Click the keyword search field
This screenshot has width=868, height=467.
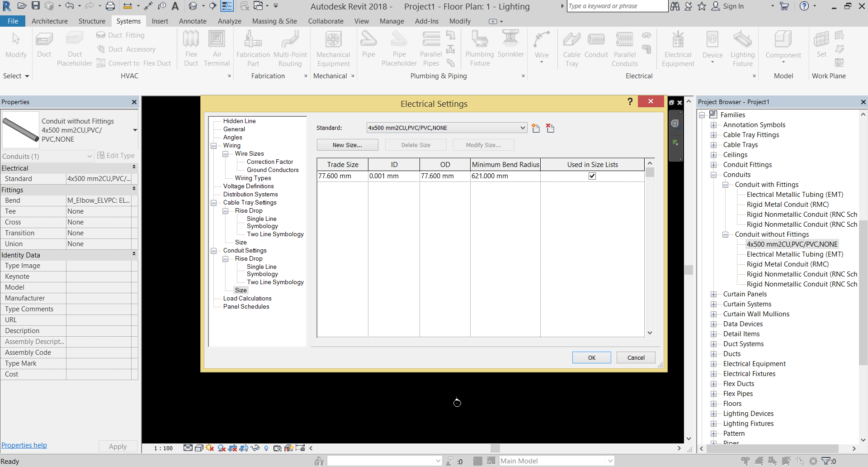point(617,6)
